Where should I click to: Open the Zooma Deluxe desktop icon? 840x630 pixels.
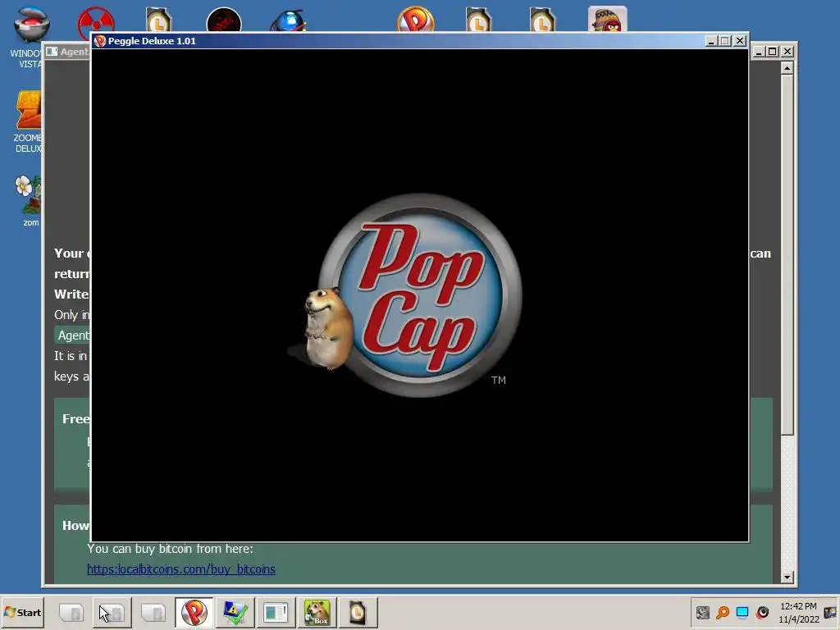coord(28,121)
